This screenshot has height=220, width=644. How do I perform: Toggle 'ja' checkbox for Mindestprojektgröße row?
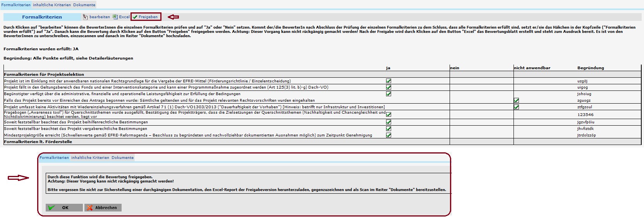coord(388,135)
